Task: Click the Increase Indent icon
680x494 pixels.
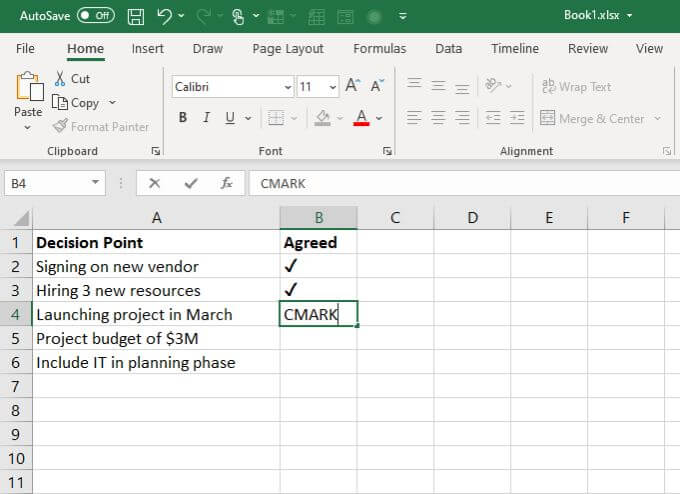Action: pos(517,118)
